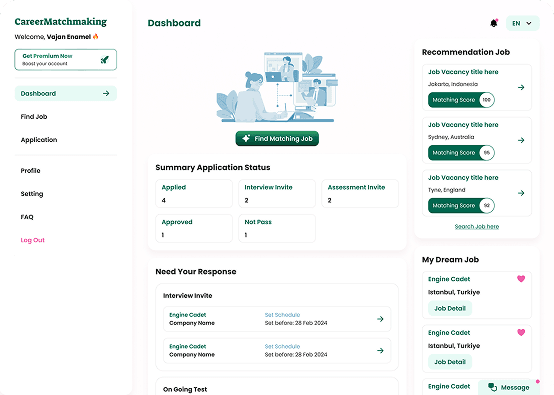This screenshot has height=395, width=554.
Task: Open arrow for Jakarta, Indonesia job
Action: pos(521,87)
